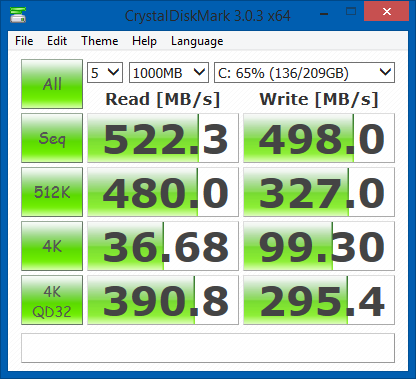Image resolution: width=416 pixels, height=379 pixels.
Task: Close the CrystalDiskMark window
Action: 387,12
